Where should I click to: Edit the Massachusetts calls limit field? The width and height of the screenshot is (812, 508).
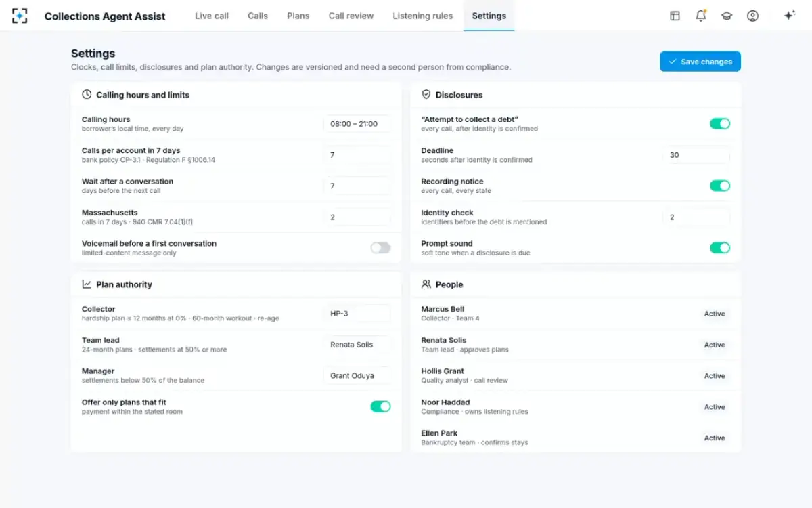click(x=357, y=217)
